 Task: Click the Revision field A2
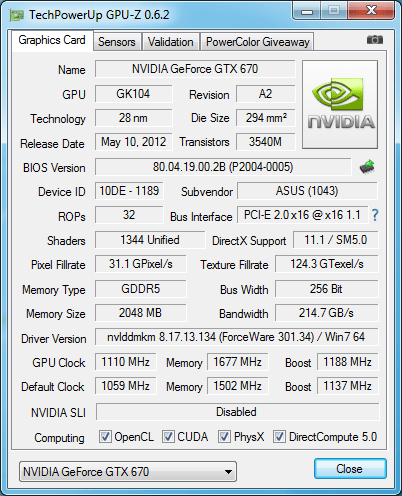[266, 94]
